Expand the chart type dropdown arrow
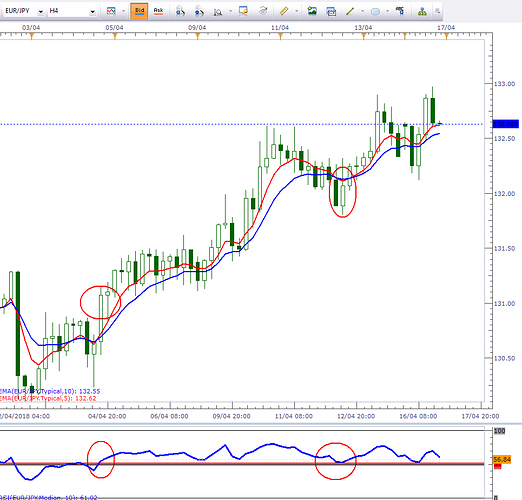The height and width of the screenshot is (500, 522). click(123, 11)
